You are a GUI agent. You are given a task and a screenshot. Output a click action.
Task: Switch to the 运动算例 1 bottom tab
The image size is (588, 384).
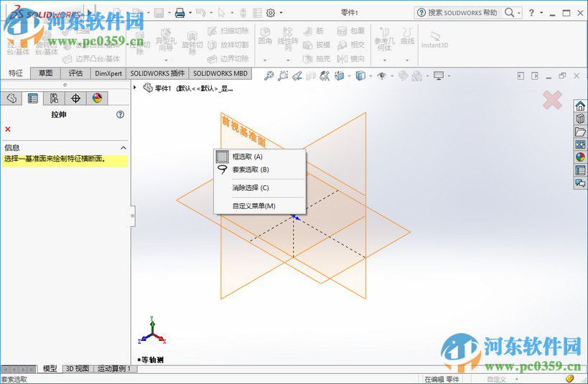coord(114,369)
